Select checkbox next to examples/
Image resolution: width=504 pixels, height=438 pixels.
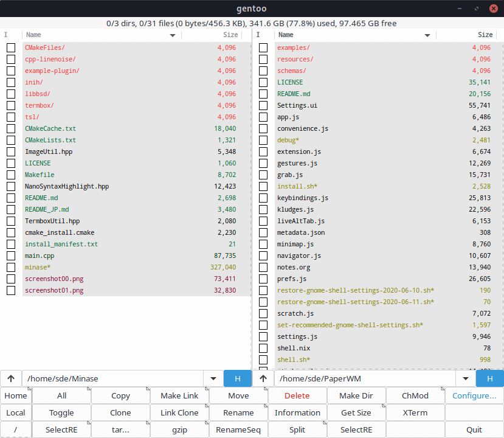[x=263, y=47]
